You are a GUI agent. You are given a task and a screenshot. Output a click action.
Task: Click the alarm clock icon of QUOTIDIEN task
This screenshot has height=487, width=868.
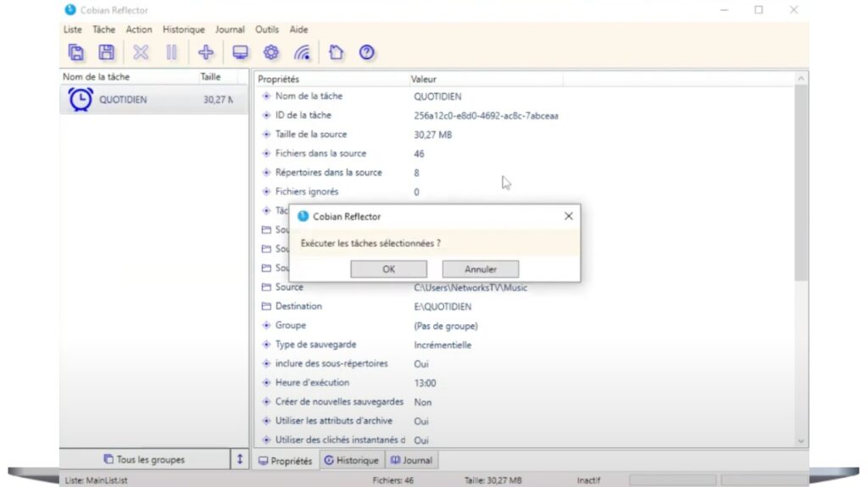click(x=81, y=100)
